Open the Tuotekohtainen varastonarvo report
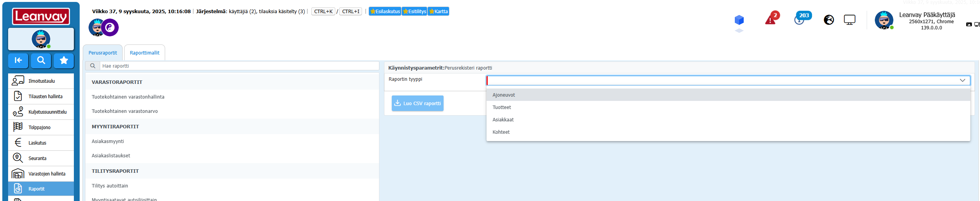Screen dimensions: 980x201 (125, 111)
